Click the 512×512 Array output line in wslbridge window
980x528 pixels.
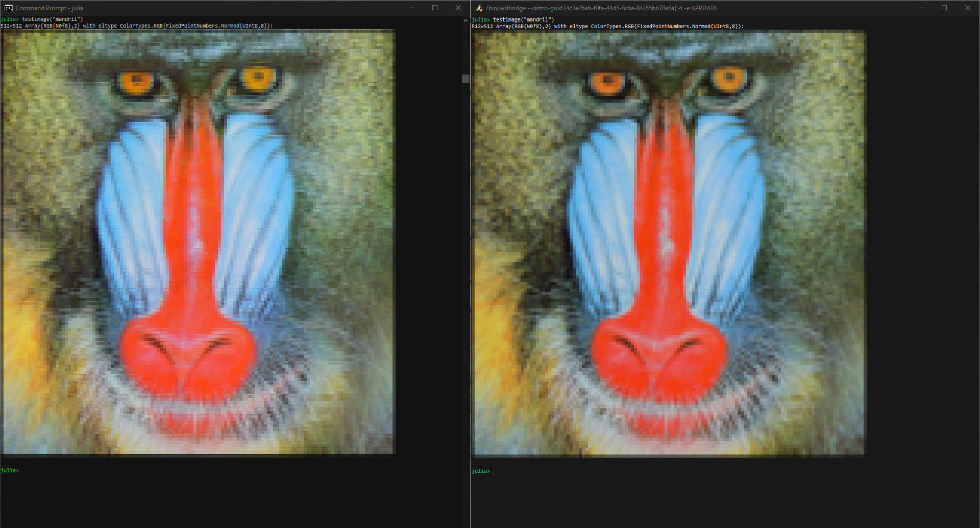[x=608, y=26]
